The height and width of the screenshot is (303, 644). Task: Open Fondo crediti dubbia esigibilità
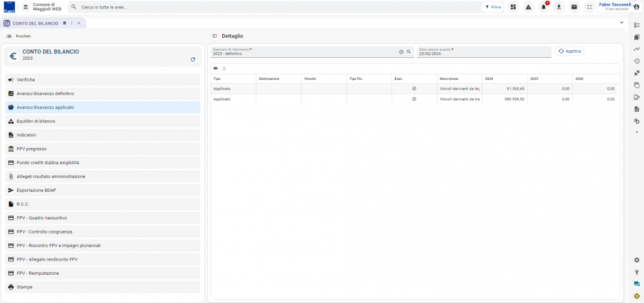(102, 163)
